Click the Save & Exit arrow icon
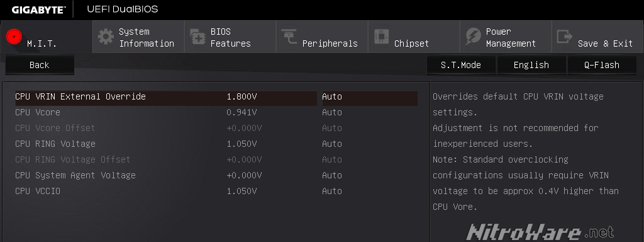The width and height of the screenshot is (644, 242). pos(564,37)
